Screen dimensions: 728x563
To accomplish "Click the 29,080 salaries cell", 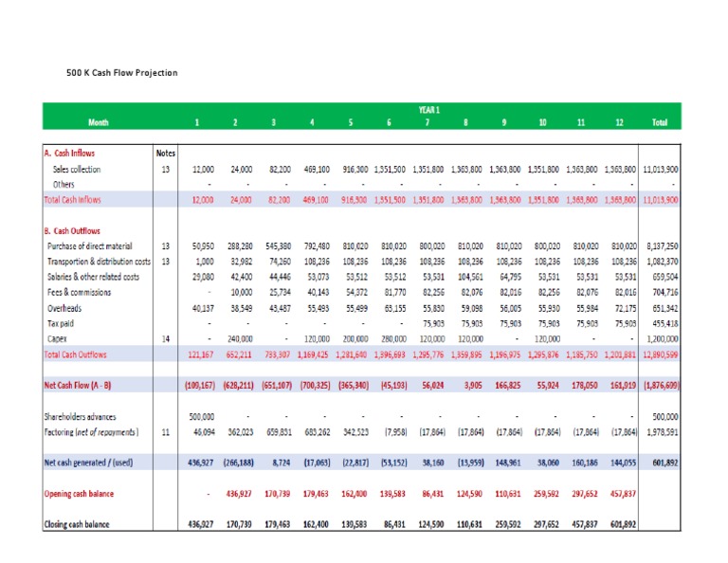I will [x=204, y=277].
